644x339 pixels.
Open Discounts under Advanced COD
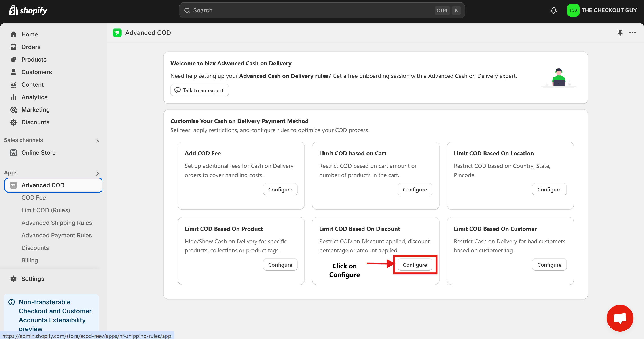pyautogui.click(x=35, y=248)
